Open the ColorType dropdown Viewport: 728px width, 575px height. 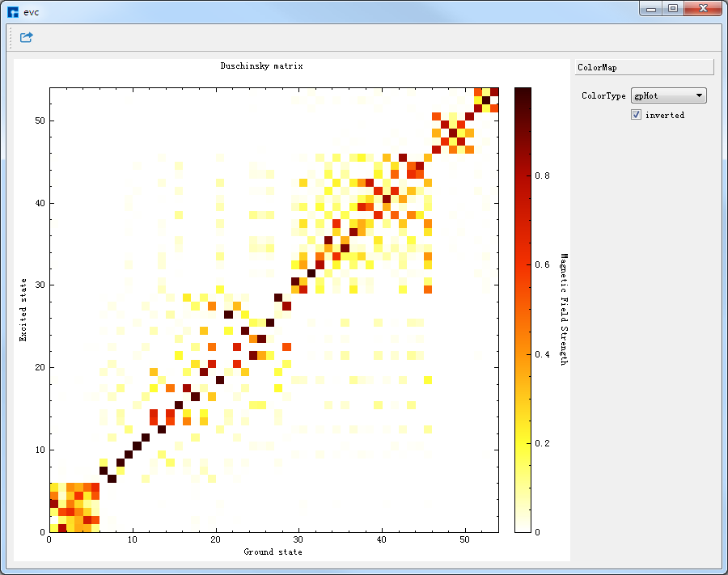point(700,95)
